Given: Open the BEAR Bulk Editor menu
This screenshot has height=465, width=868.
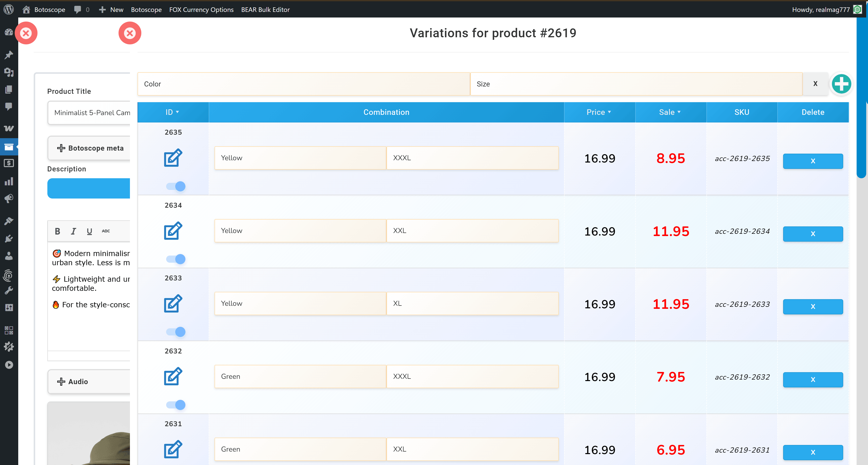Looking at the screenshot, I should 265,9.
